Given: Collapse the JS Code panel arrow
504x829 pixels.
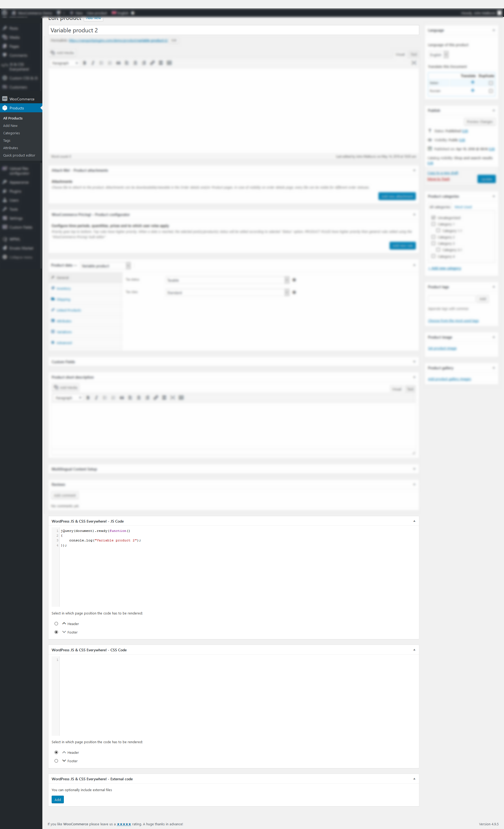Looking at the screenshot, I should point(414,521).
